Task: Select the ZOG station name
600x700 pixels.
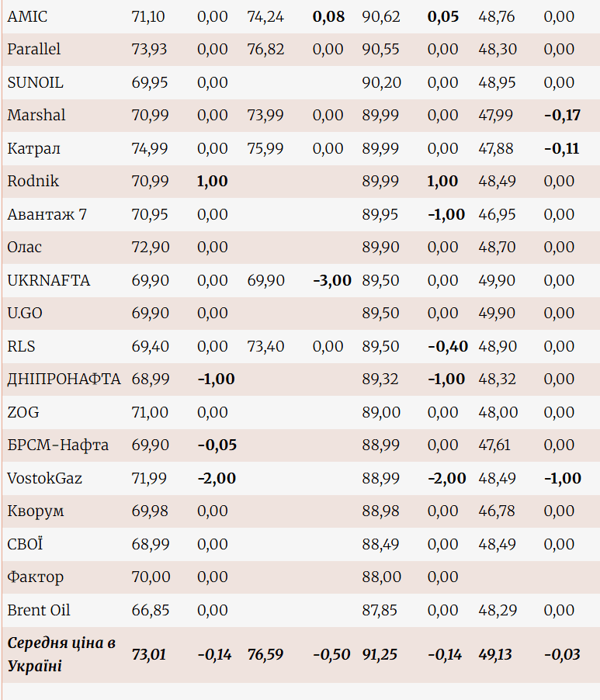Action: 23,412
